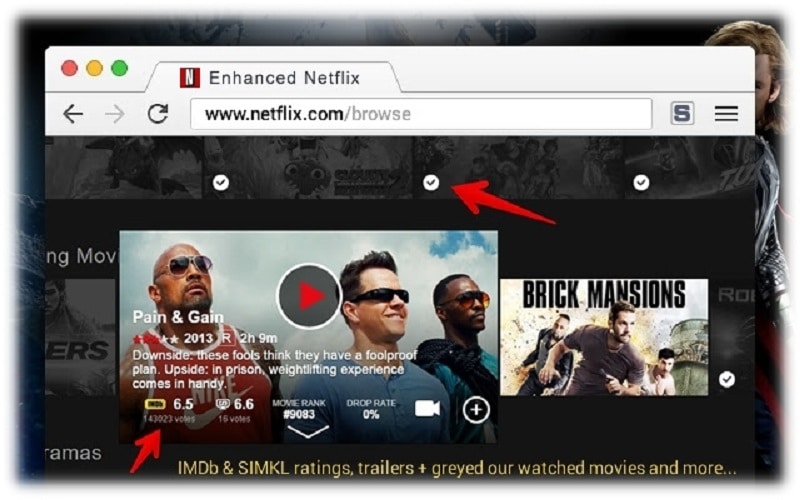Click the SIMKL rating icon
Image resolution: width=800 pixels, height=500 pixels.
click(x=222, y=404)
